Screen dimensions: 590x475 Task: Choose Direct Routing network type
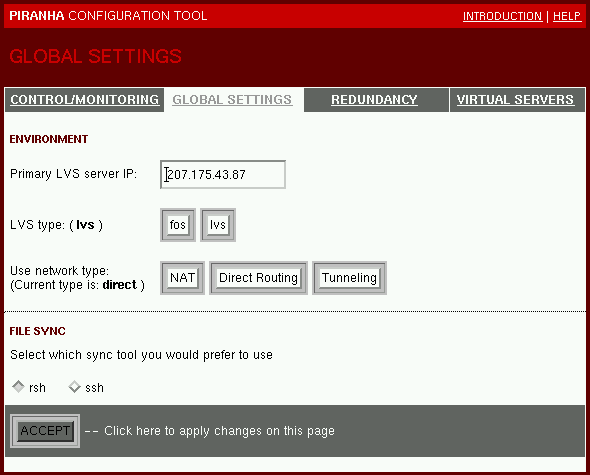(x=258, y=278)
